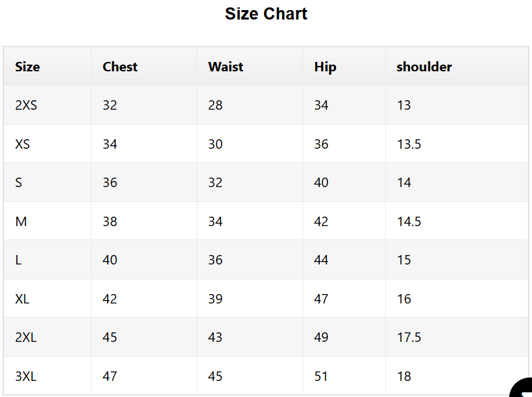
Task: Click shoulder value 13.5 for XS
Action: tap(409, 144)
